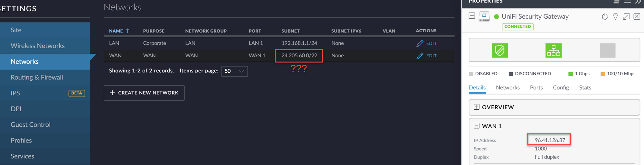Collapse the properties panel with double chevron
644x165 pixels.
click(638, 2)
